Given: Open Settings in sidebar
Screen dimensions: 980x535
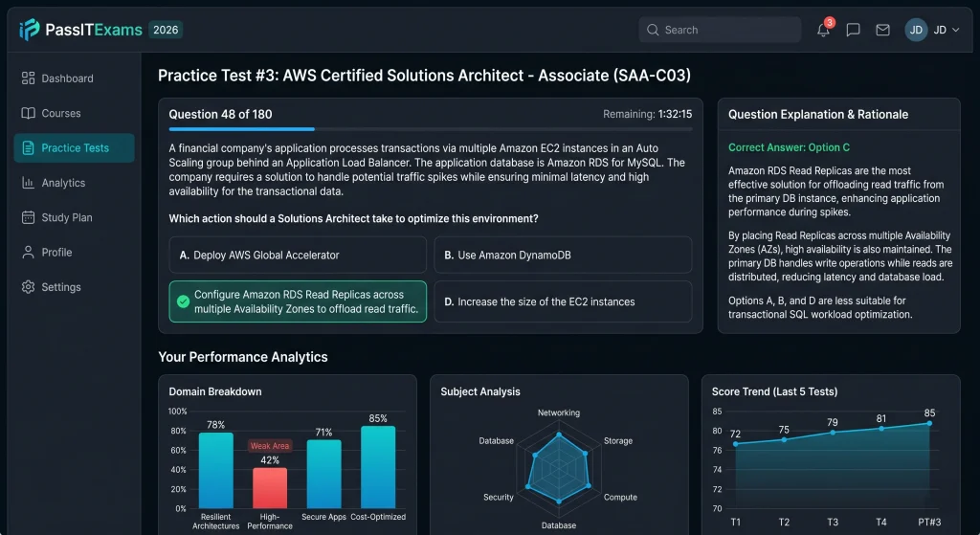Looking at the screenshot, I should (74, 287).
